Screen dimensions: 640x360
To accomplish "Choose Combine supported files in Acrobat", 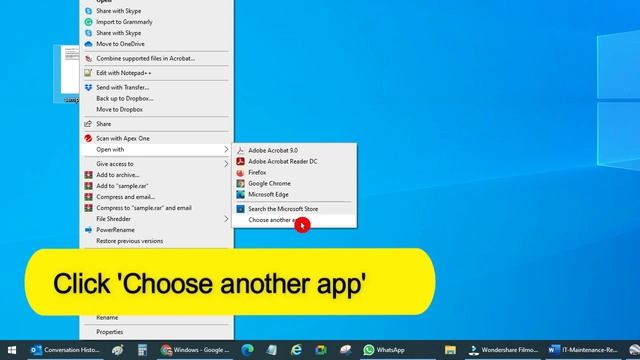I will (x=157, y=58).
